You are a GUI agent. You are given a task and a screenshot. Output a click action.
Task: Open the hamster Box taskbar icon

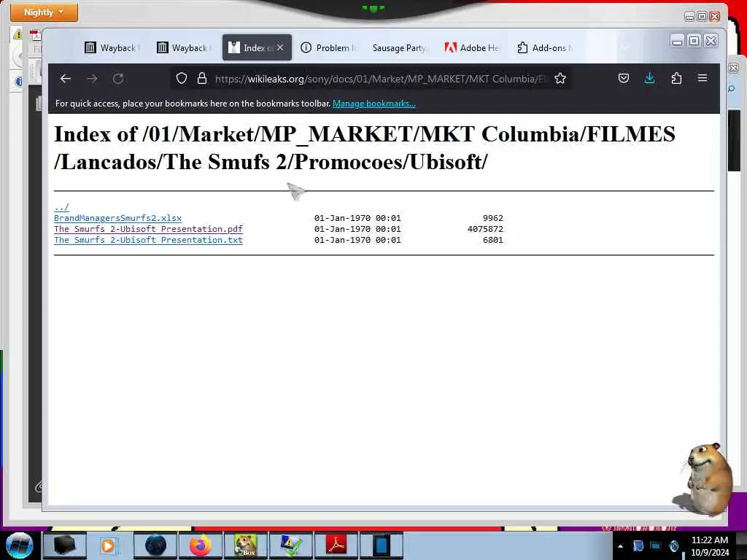pos(246,545)
